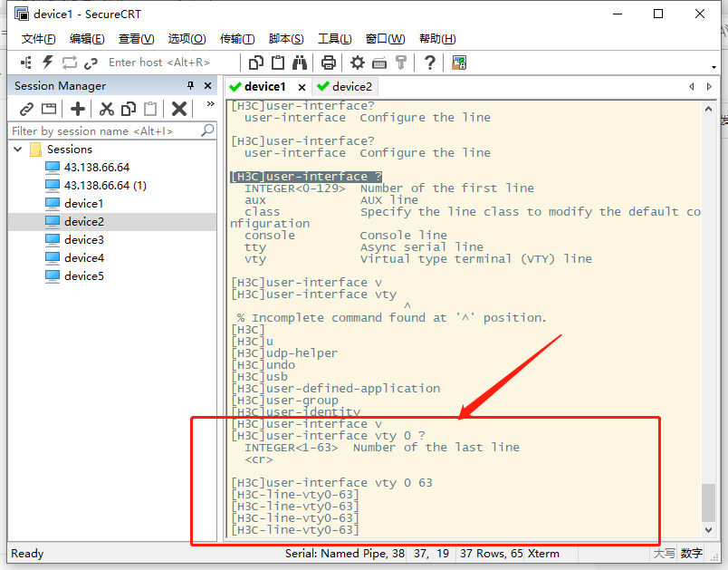The height and width of the screenshot is (570, 728).
Task: Click the last toolbar icon after Help
Action: tap(459, 63)
